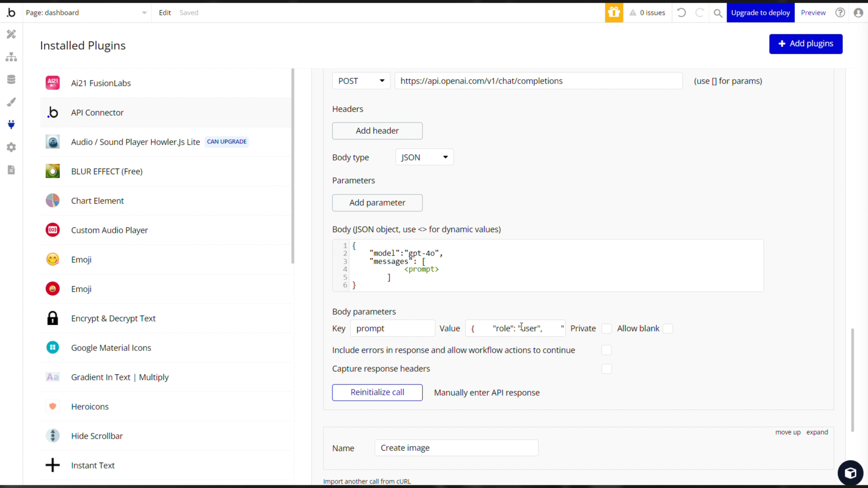Open the Data tab database icon
Viewport: 868px width, 488px height.
coord(11,80)
